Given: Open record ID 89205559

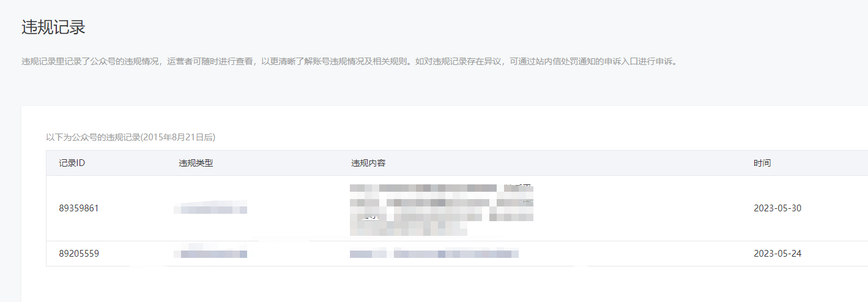Looking at the screenshot, I should tap(79, 254).
